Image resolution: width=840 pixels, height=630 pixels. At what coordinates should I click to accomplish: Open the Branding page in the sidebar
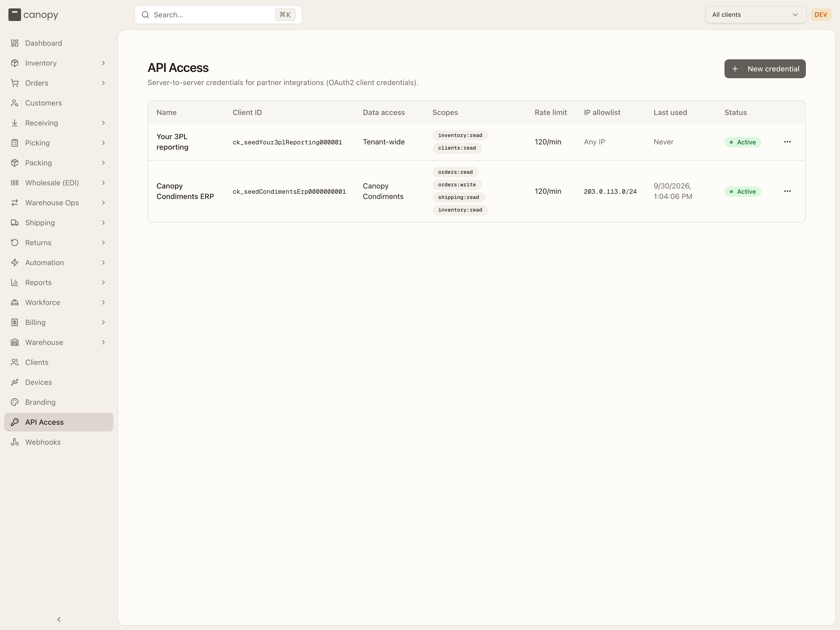[x=59, y=402]
